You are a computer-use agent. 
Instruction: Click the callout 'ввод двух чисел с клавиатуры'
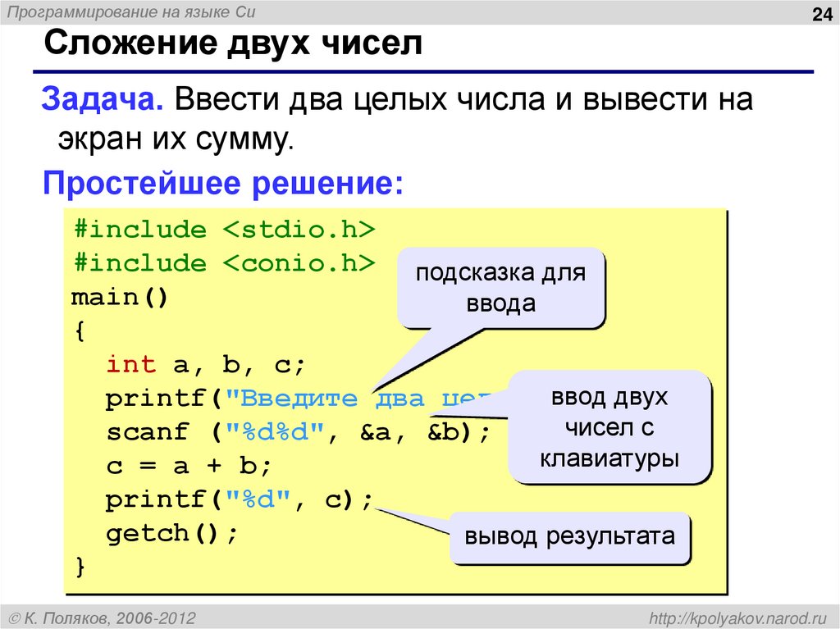click(609, 427)
